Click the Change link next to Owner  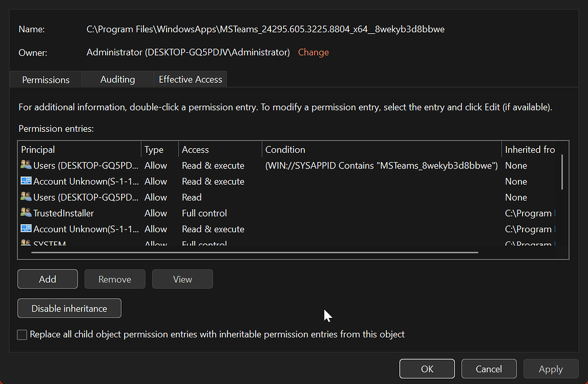click(x=313, y=52)
